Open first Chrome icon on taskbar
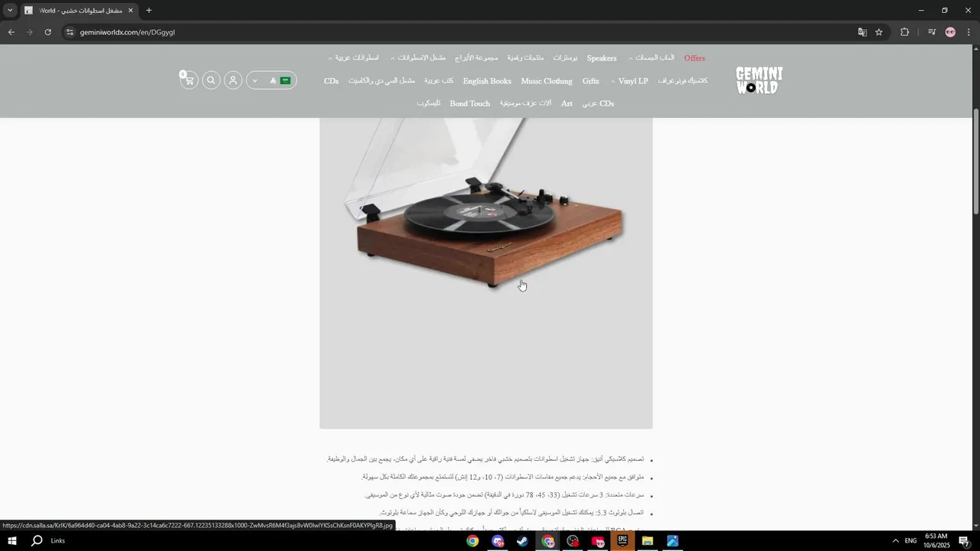This screenshot has width=980, height=551. click(472, 541)
